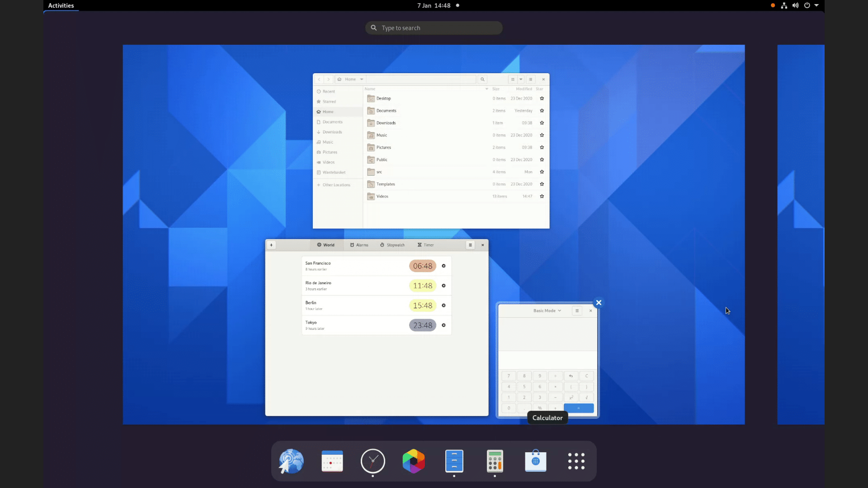Open the Basic Mode dropdown in Calculator

(547, 311)
